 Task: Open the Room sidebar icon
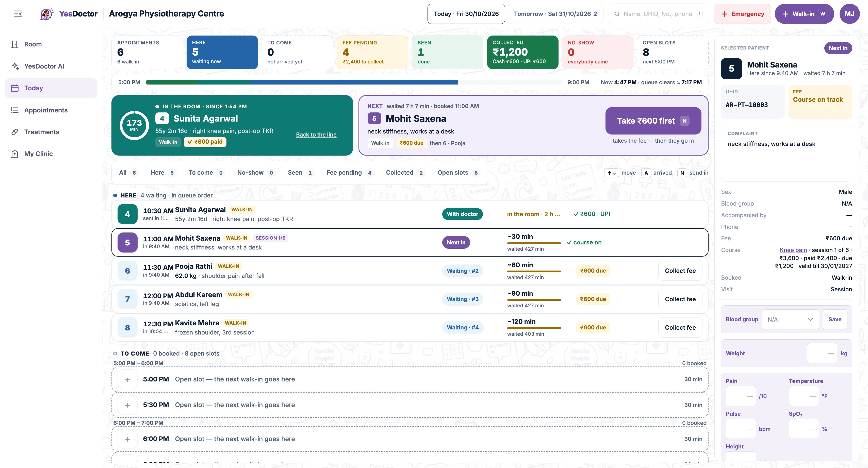point(14,44)
